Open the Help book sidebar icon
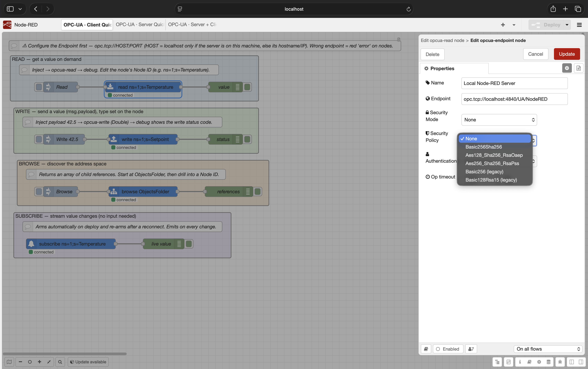Viewport: 588px width, 369px height. 529,362
